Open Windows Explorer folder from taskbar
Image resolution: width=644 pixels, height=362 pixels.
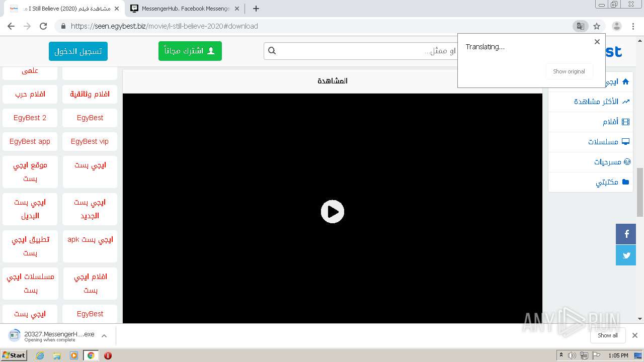click(x=57, y=355)
